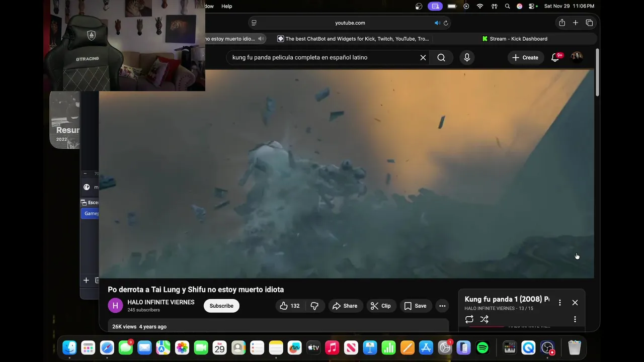Open Spotify from the Dock
644x362 pixels.
pyautogui.click(x=482, y=347)
